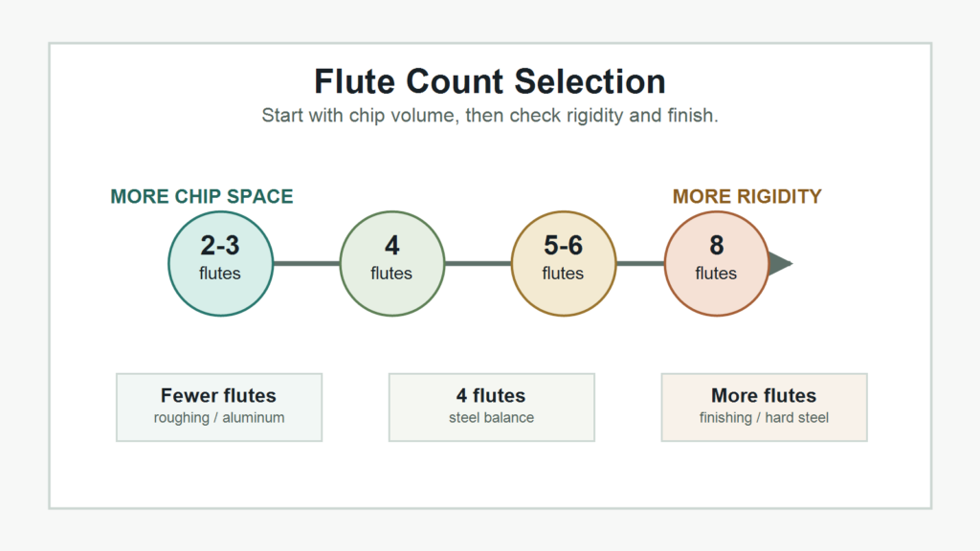Click the More flutes box

pos(765,408)
